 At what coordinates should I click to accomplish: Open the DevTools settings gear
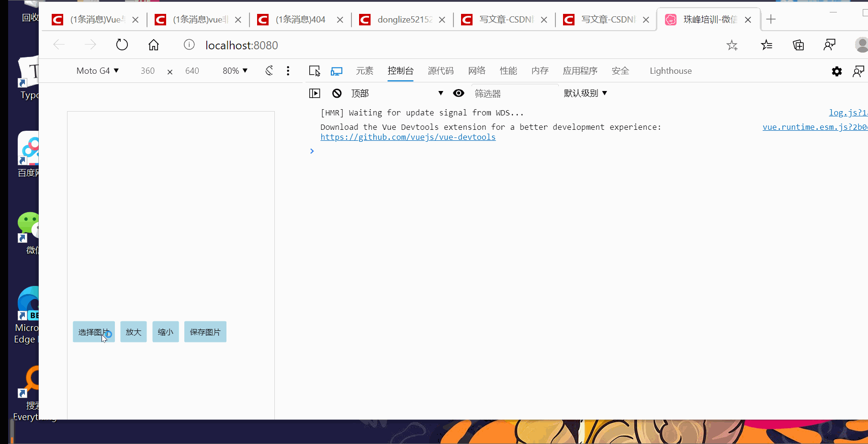point(836,71)
